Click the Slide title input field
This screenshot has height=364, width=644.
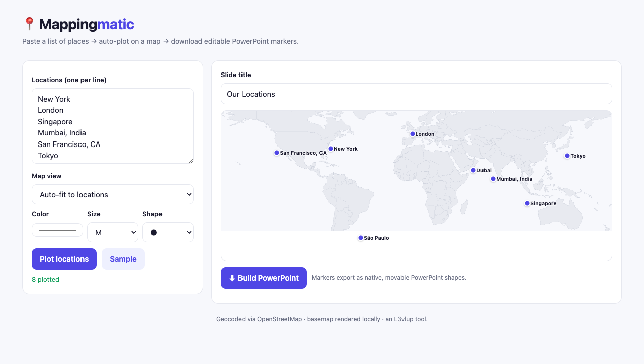pos(417,94)
